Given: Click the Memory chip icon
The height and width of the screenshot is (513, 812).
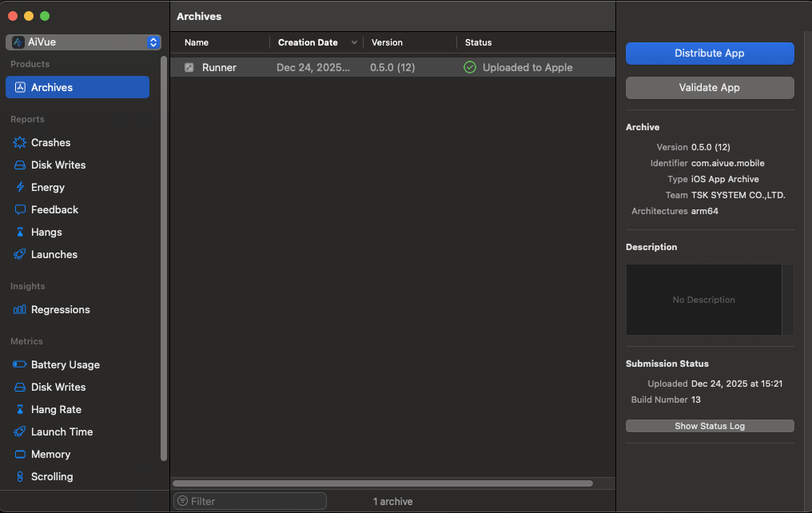Looking at the screenshot, I should coord(20,454).
